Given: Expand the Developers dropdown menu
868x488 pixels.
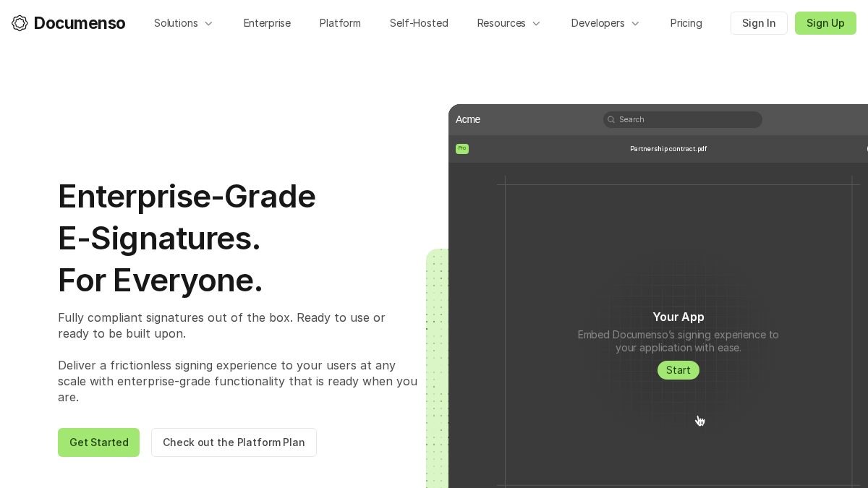Looking at the screenshot, I should click(605, 23).
